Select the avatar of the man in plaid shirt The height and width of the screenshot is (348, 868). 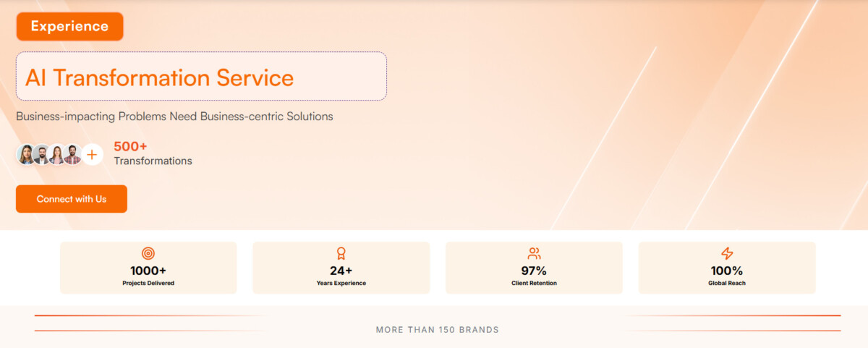(x=72, y=154)
